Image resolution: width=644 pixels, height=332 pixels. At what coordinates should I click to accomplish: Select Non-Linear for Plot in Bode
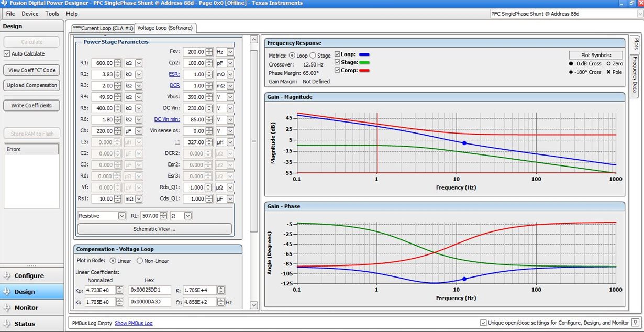click(x=140, y=261)
